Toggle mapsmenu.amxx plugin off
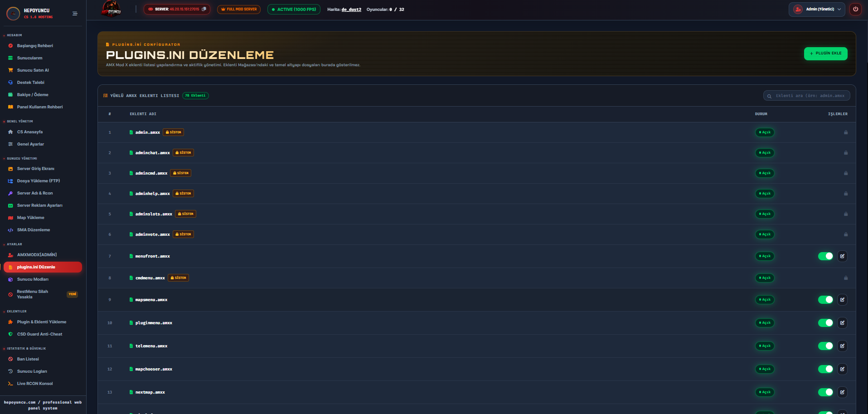The image size is (868, 414). click(825, 300)
